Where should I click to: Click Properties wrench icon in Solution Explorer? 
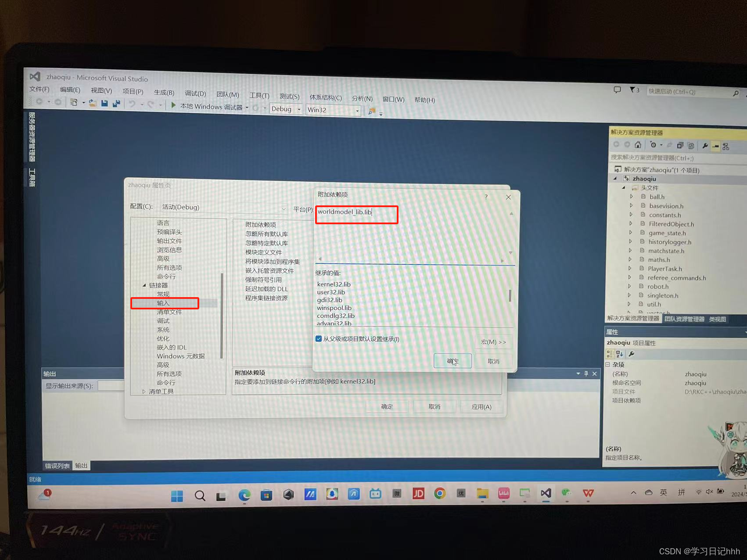(705, 146)
